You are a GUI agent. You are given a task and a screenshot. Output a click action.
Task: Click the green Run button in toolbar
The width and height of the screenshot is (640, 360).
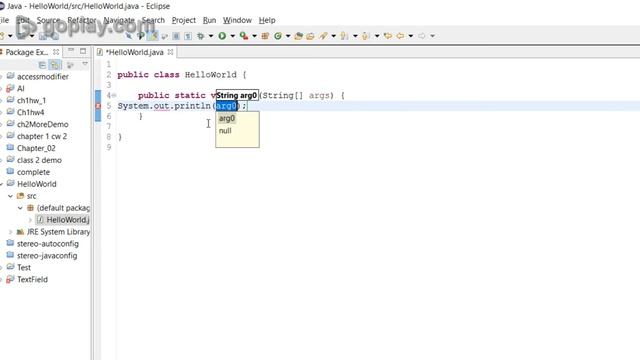222,36
